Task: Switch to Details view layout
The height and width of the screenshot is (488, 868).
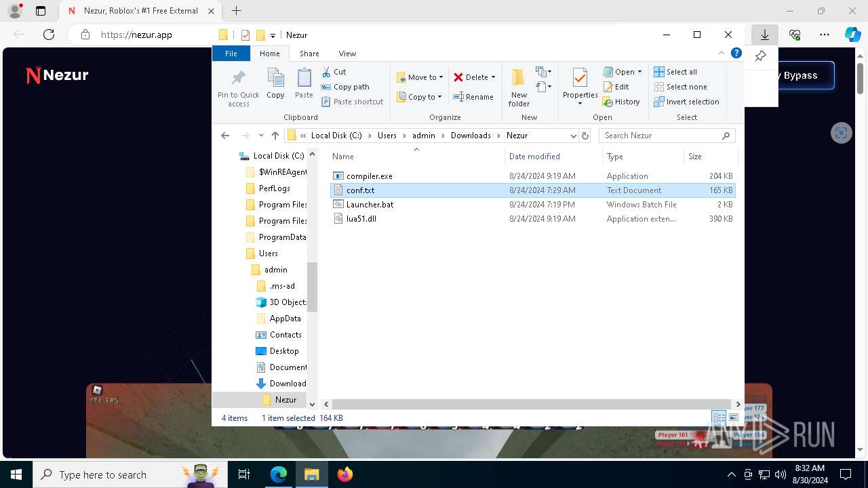Action: pos(719,418)
